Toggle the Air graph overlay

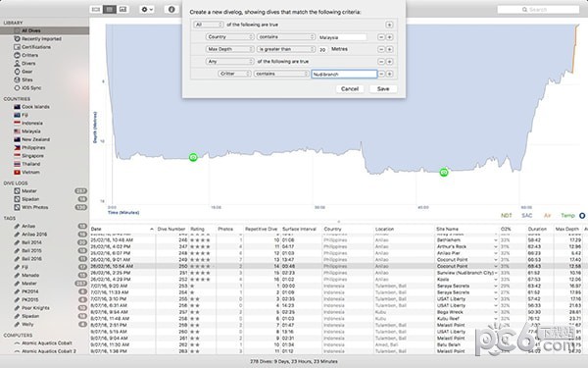(x=547, y=216)
